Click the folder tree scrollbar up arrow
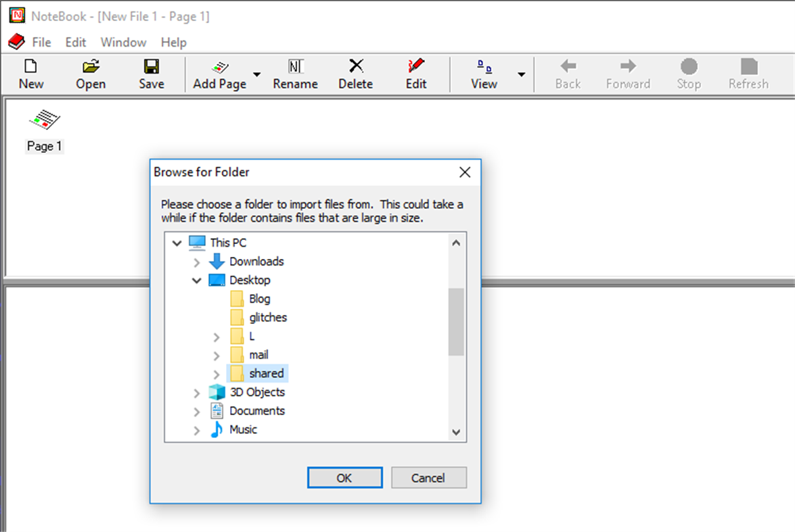 pos(456,243)
